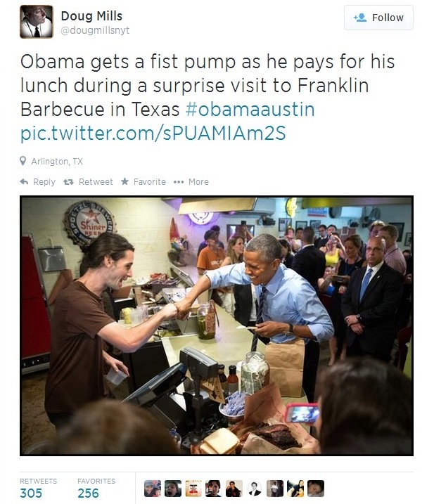
Task: Open Doug Mills profile avatar
Action: pyautogui.click(x=37, y=22)
